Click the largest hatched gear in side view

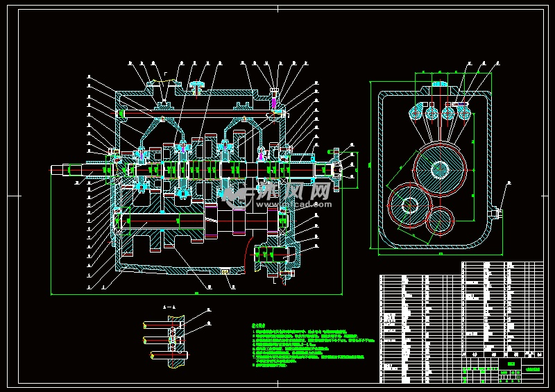(x=441, y=169)
